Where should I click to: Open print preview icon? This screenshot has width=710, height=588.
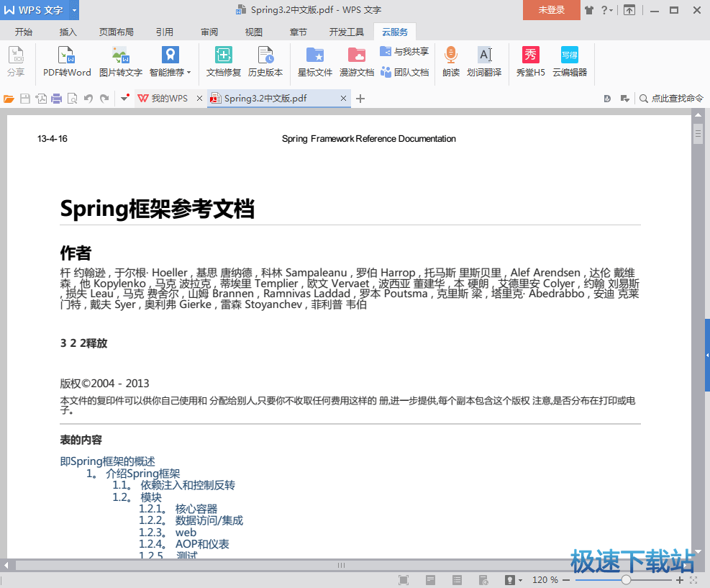coord(72,99)
